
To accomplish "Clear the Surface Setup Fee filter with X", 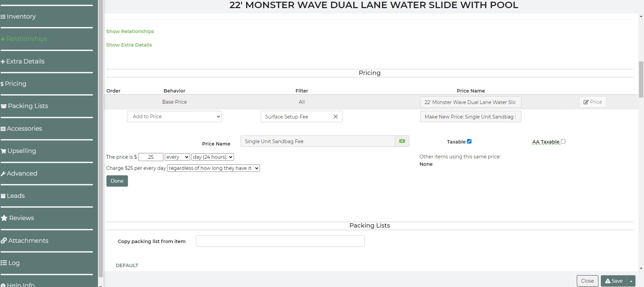I will (x=335, y=116).
